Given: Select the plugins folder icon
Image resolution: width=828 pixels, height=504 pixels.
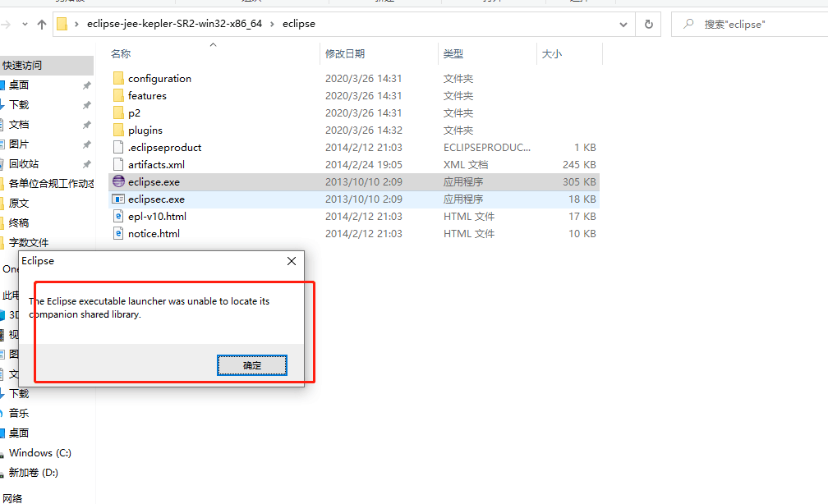Looking at the screenshot, I should point(118,130).
